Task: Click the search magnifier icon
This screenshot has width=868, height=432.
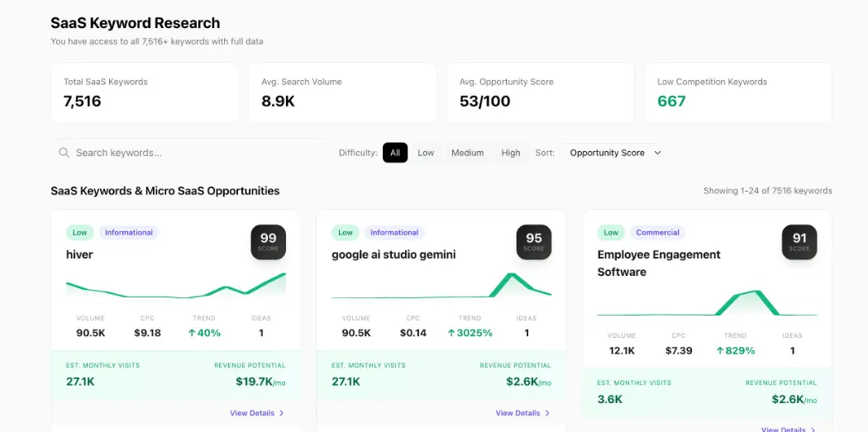Action: tap(64, 153)
